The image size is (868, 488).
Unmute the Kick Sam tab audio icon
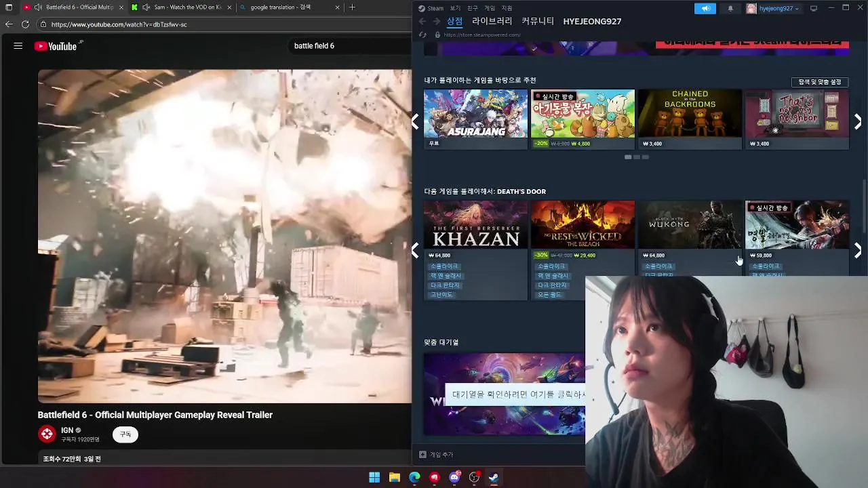(146, 7)
